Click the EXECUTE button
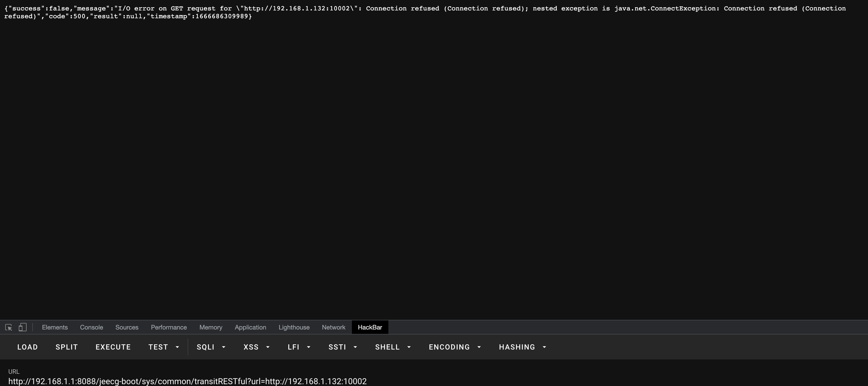Viewport: 868px width, 386px height. pos(113,347)
